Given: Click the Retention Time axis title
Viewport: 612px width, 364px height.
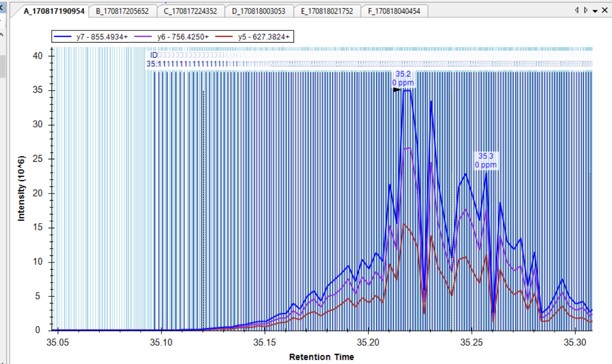Looking at the screenshot, I should click(x=321, y=357).
